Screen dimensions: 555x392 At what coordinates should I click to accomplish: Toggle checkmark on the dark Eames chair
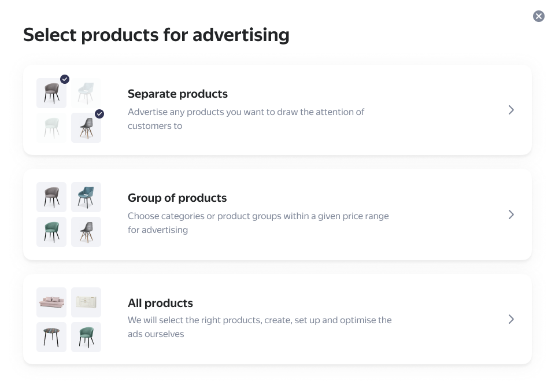click(x=99, y=114)
